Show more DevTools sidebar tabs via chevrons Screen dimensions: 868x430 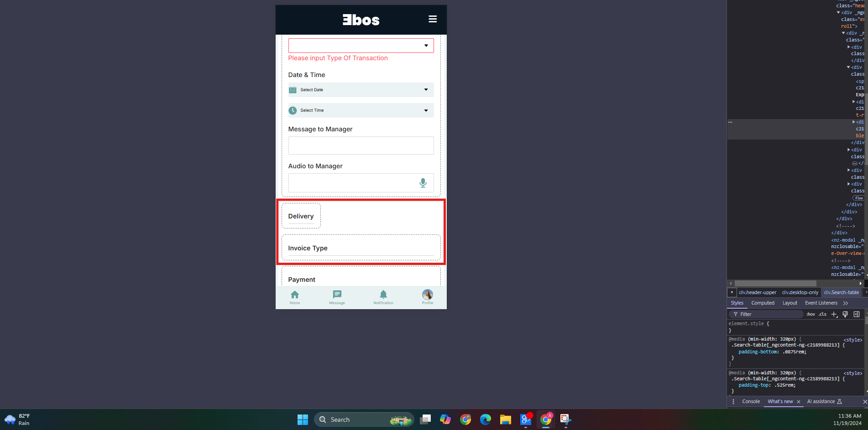point(846,303)
